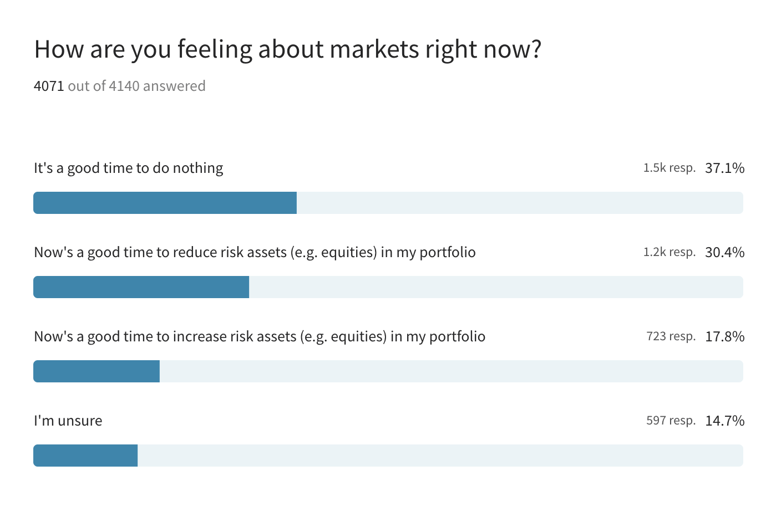This screenshot has height=532, width=781.
Task: Click the 37.1% filled bar segment
Action: [x=165, y=203]
